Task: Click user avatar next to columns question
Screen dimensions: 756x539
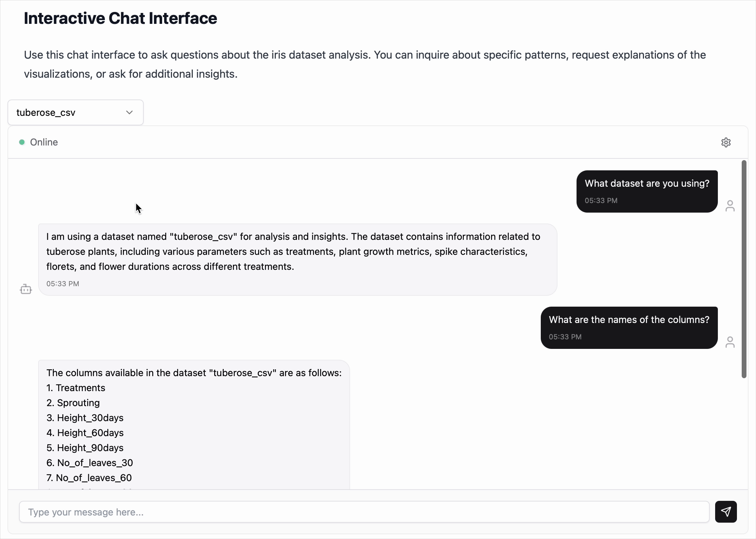Action: point(730,342)
